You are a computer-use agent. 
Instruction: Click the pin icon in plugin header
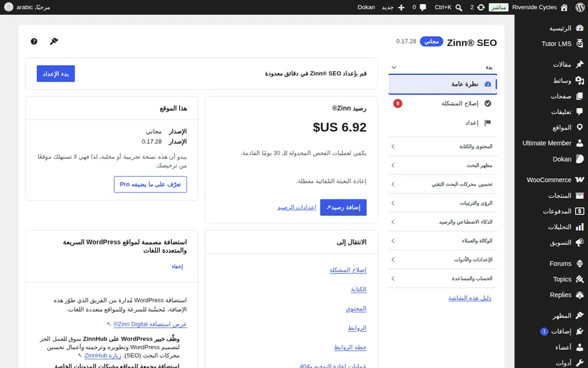coord(54,41)
